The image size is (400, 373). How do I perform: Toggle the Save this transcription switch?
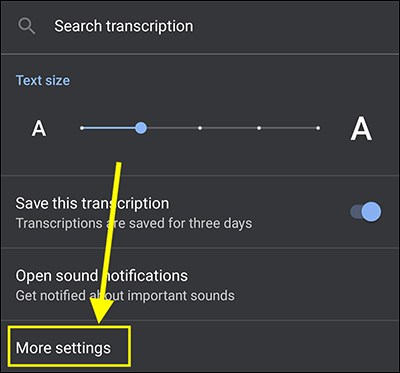[366, 212]
